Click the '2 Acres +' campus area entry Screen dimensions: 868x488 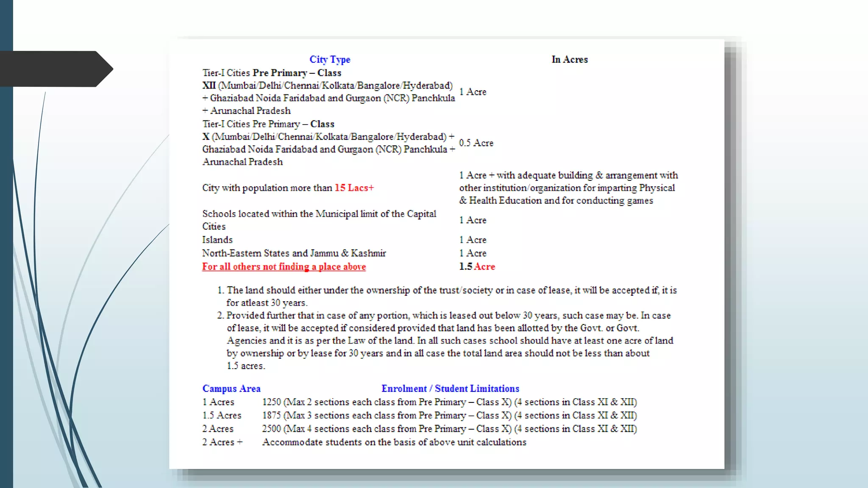(x=222, y=442)
